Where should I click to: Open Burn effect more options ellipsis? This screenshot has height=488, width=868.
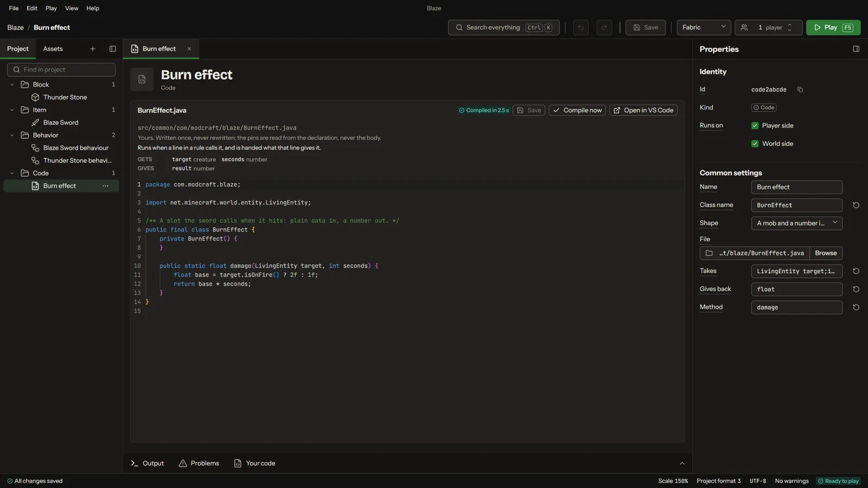(105, 186)
